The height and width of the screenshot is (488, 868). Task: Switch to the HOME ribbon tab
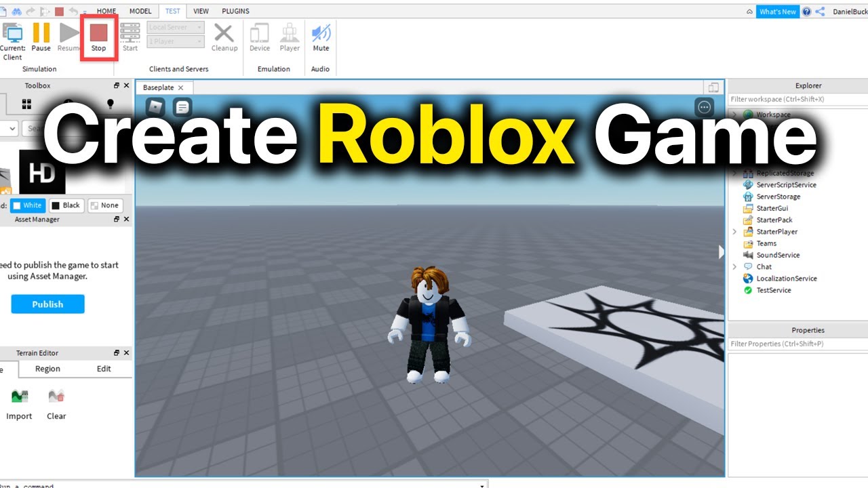click(106, 11)
